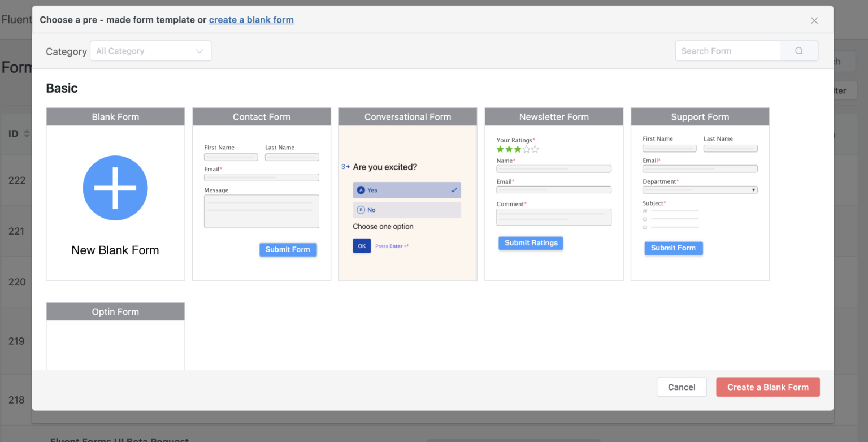Click the search magnifier icon
Screen dimensions: 868x442
799,51
